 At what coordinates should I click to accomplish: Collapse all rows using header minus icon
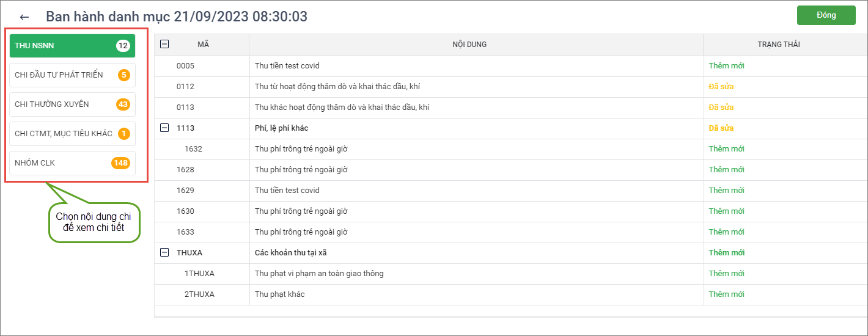164,44
